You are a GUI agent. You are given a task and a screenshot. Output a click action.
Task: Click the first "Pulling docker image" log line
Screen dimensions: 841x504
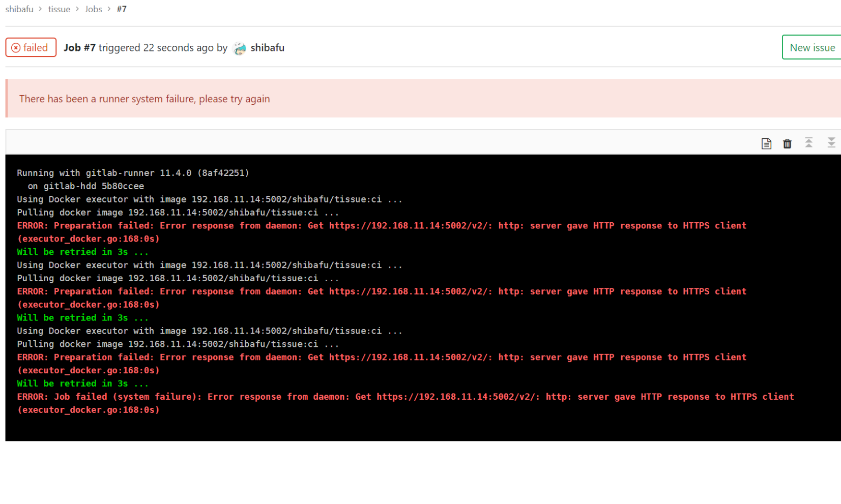click(x=178, y=213)
